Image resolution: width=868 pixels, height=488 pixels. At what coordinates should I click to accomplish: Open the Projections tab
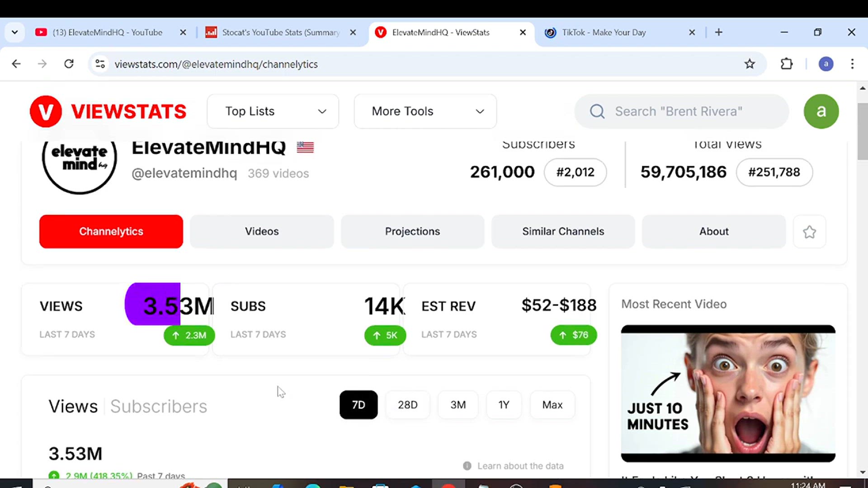coord(412,231)
